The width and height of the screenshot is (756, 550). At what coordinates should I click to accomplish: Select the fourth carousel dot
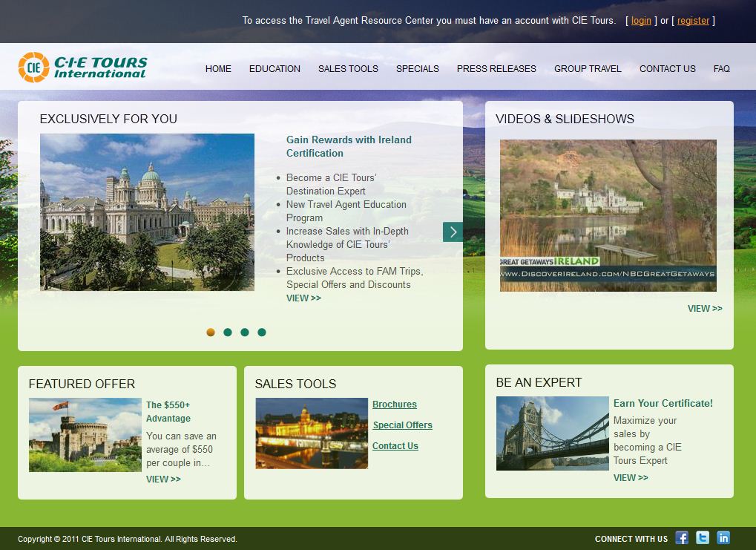262,332
